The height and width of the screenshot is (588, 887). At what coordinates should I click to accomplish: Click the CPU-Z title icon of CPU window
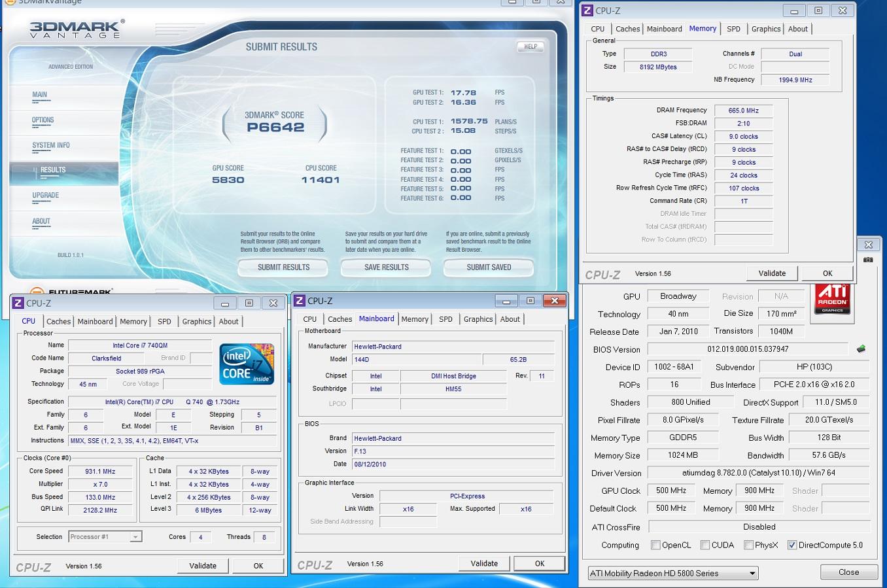point(18,303)
